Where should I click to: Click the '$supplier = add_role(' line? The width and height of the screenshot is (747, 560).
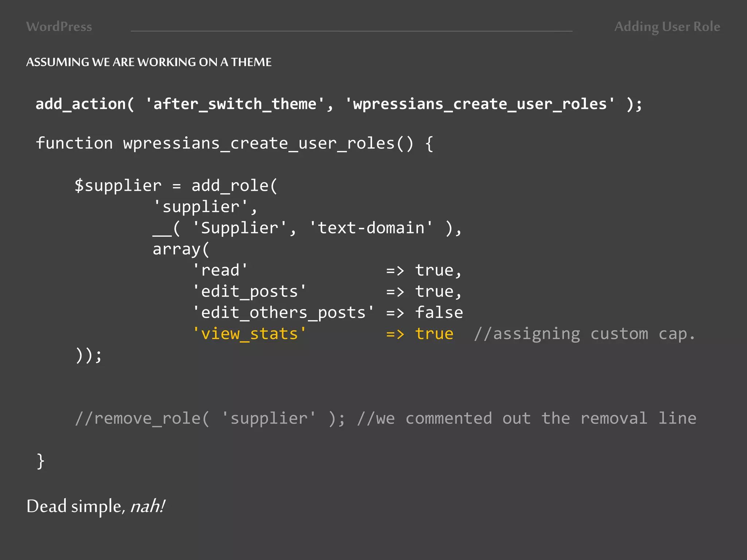[x=176, y=186]
